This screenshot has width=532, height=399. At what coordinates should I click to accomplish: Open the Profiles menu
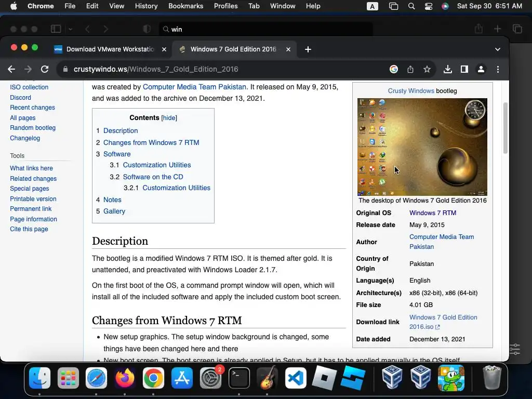coord(225,6)
